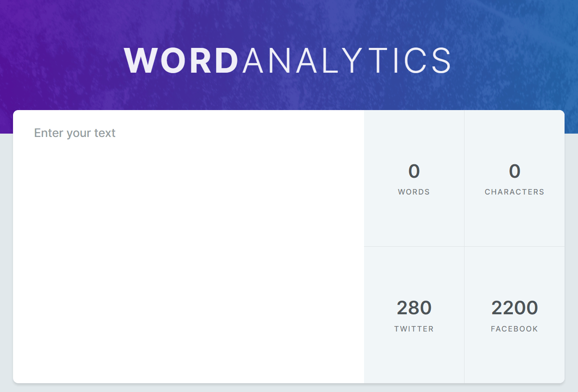Click the Enter your text placeholder label
The height and width of the screenshot is (392, 578).
click(74, 133)
